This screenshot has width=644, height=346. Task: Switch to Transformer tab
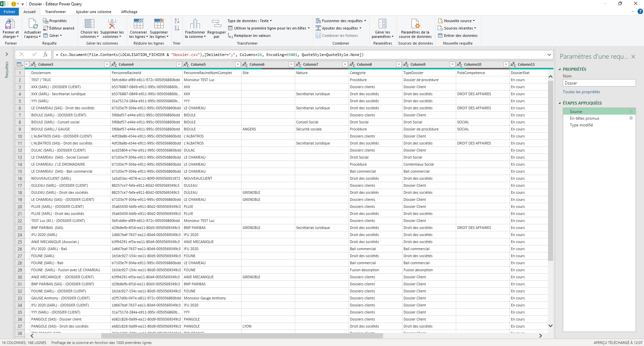(x=55, y=12)
